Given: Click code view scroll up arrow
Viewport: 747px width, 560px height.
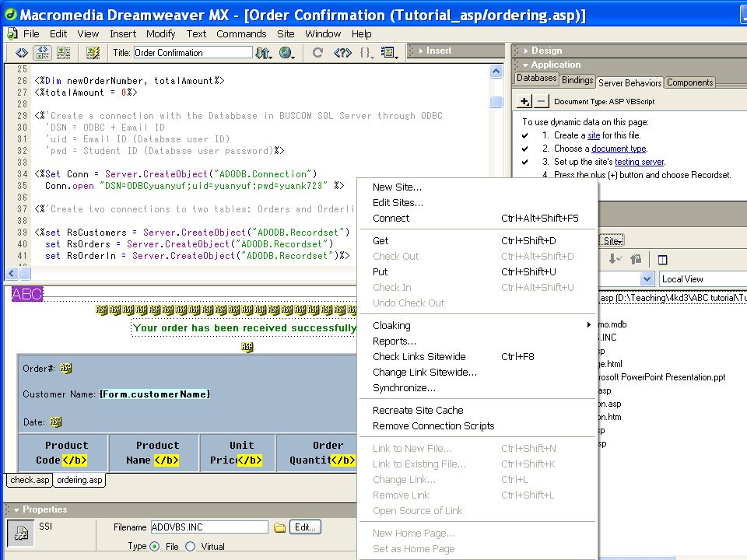Looking at the screenshot, I should point(496,72).
